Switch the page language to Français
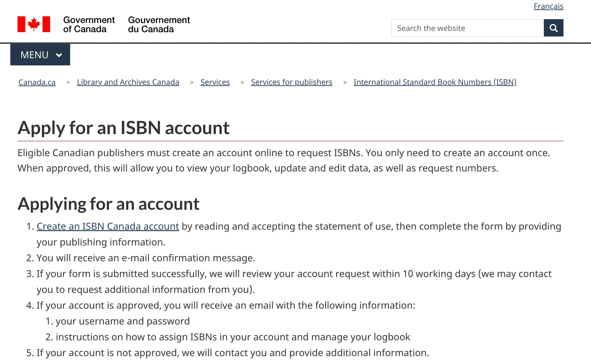 click(x=548, y=6)
